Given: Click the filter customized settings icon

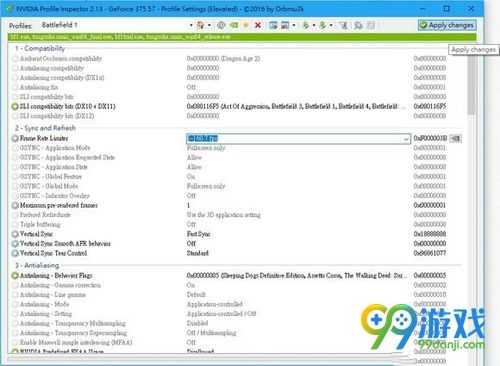Looking at the screenshot, I should [344, 25].
